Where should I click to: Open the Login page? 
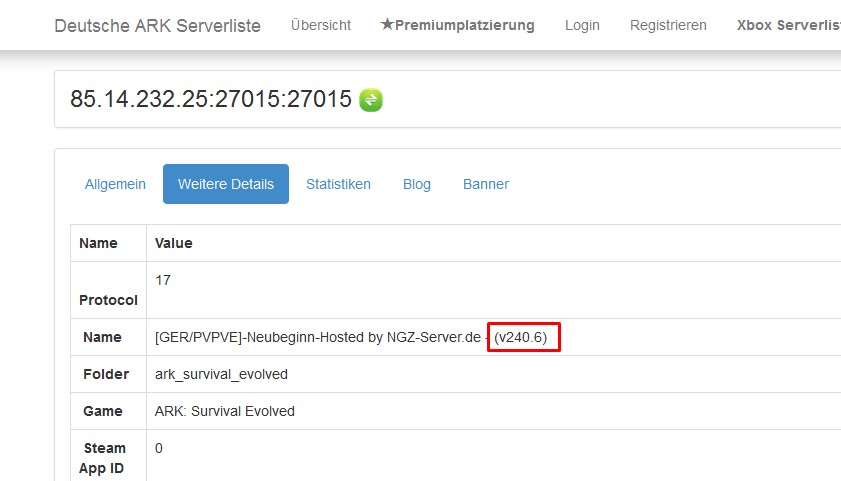(582, 25)
